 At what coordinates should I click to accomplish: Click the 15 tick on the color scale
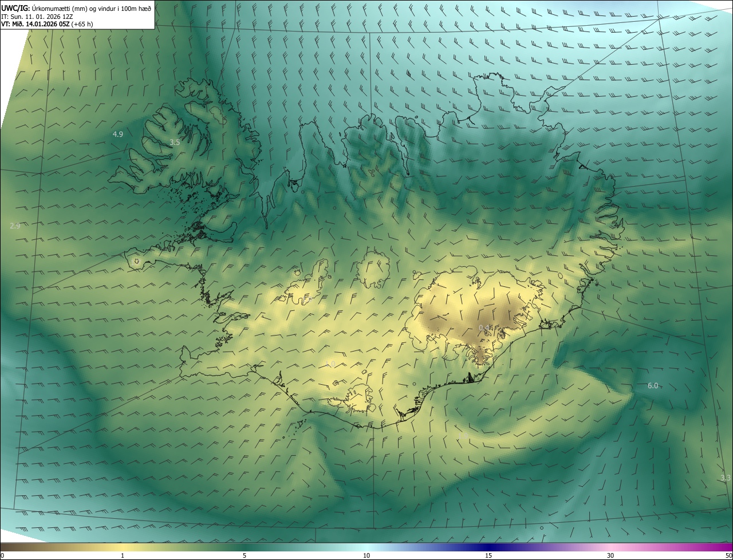488,555
